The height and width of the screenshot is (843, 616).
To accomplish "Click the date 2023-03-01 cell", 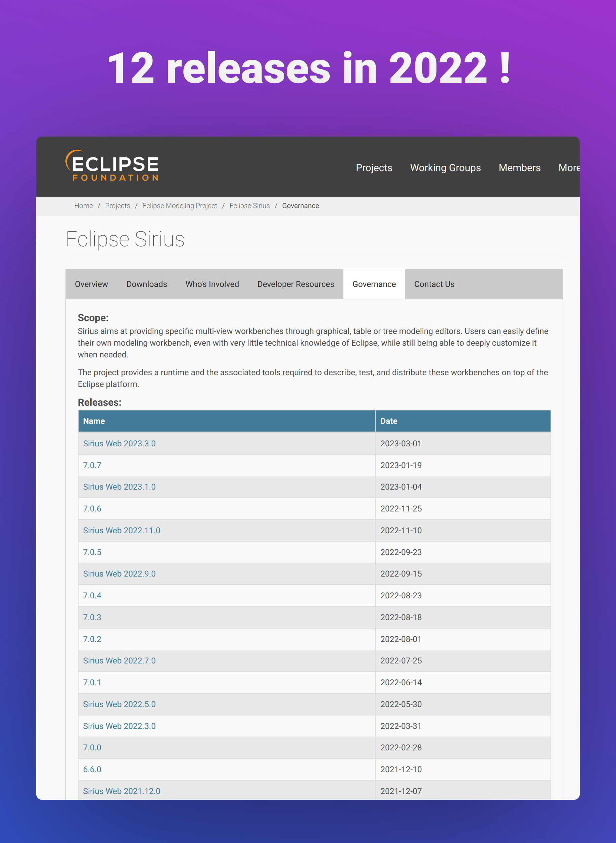I will coord(463,444).
